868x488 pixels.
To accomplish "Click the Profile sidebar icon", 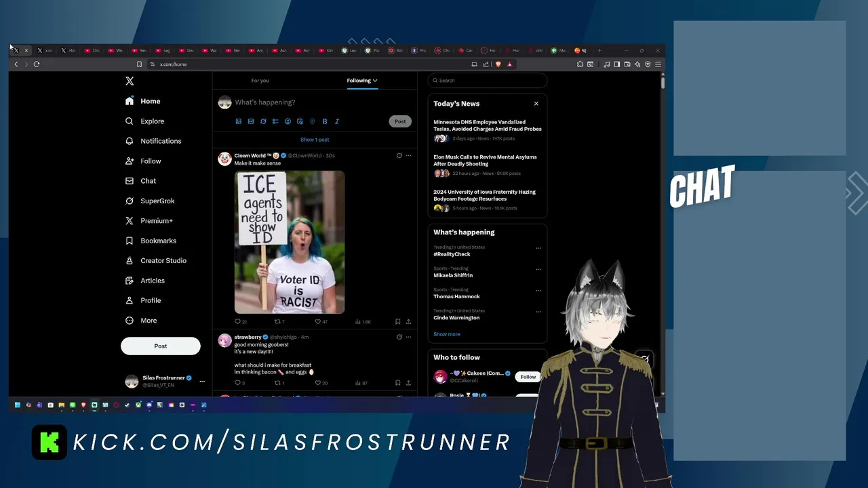I will (130, 300).
